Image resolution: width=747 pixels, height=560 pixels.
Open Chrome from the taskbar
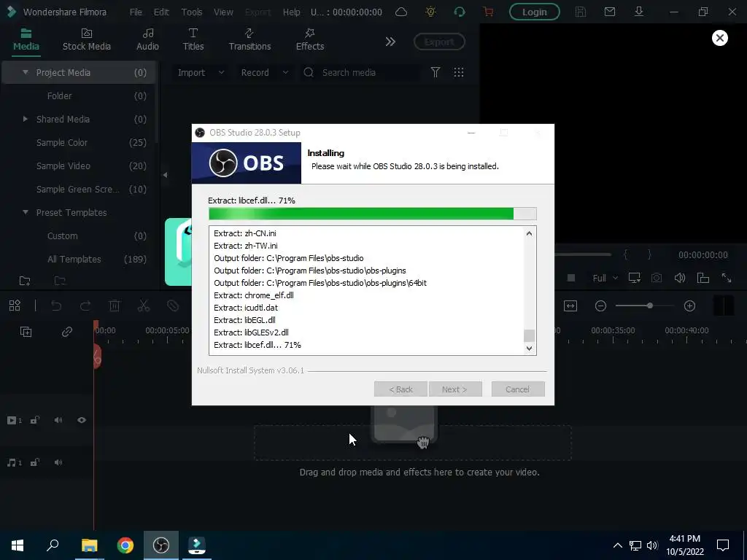[x=125, y=545]
